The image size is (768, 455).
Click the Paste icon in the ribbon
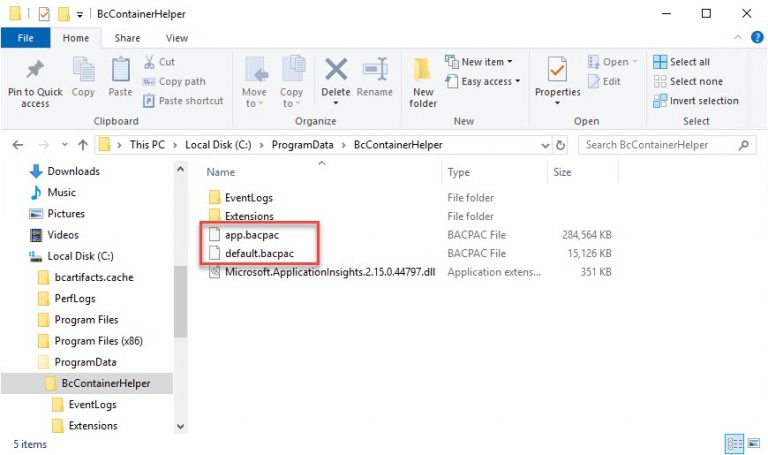click(x=120, y=71)
